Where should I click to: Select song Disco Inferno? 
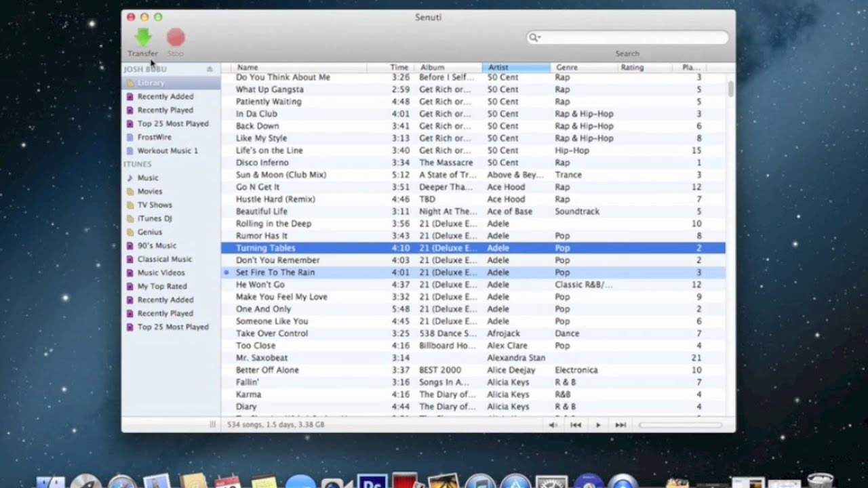(473, 163)
